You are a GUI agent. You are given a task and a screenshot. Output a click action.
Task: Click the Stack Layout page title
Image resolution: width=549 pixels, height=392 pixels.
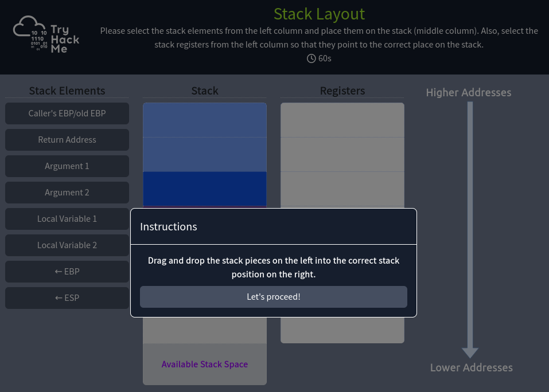click(x=319, y=14)
